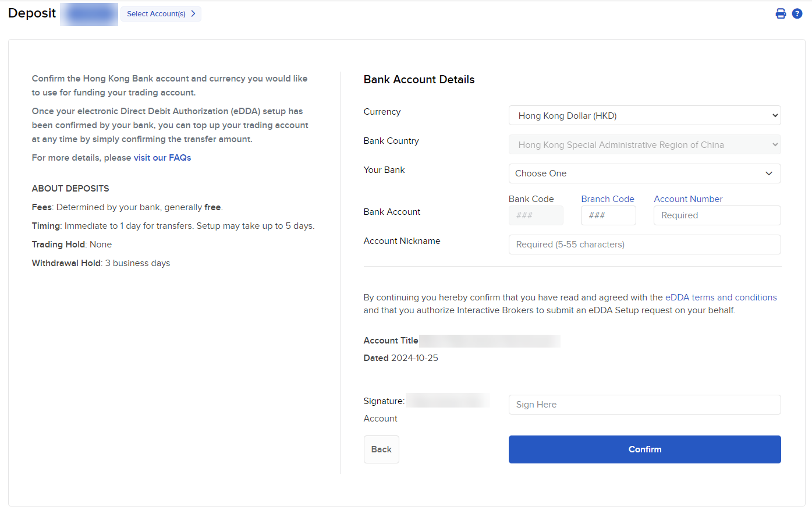Screen dimensions: 812x510
Task: Open the Your Bank dropdown
Action: [644, 173]
